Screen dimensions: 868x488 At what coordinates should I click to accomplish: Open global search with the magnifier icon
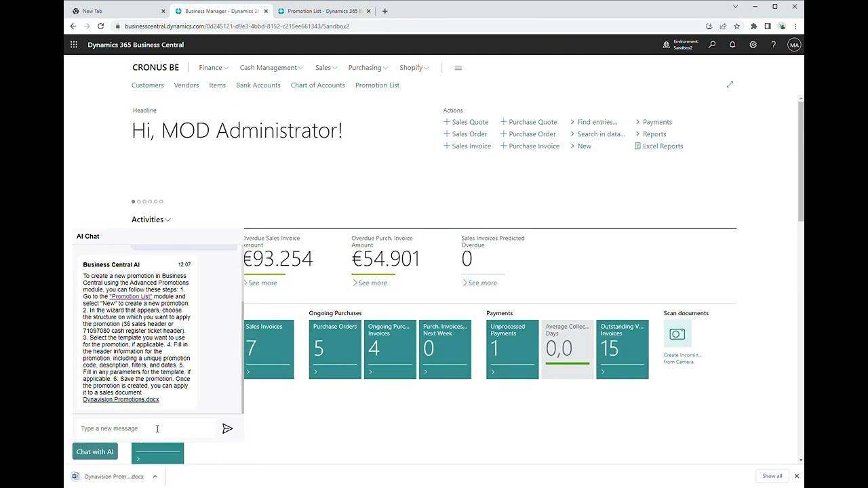[712, 45]
